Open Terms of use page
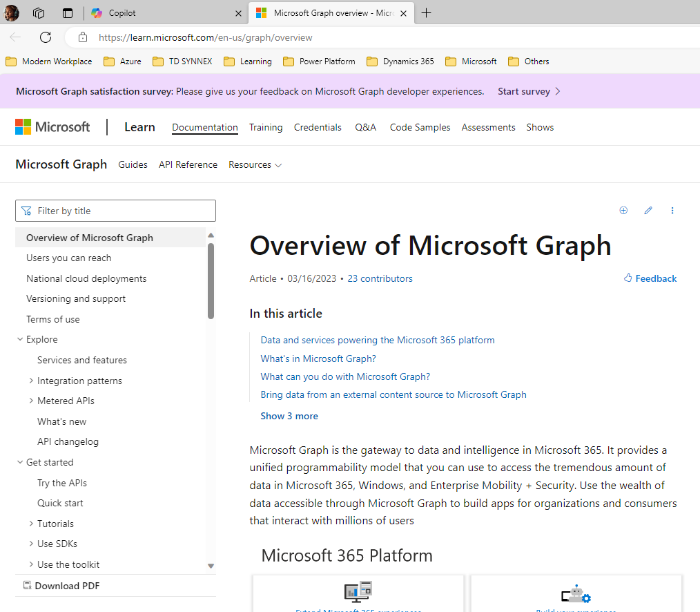The height and width of the screenshot is (612, 700). click(52, 319)
